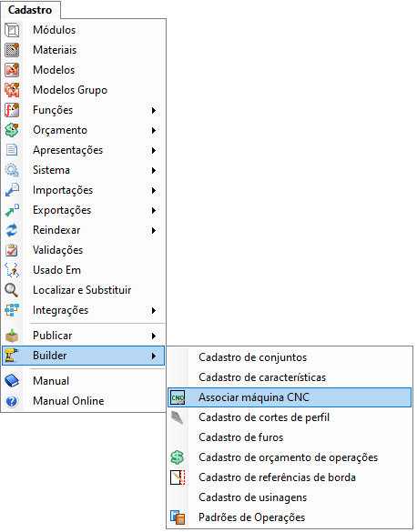Open the Cadastro menu tab
The image size is (417, 532).
tap(30, 10)
